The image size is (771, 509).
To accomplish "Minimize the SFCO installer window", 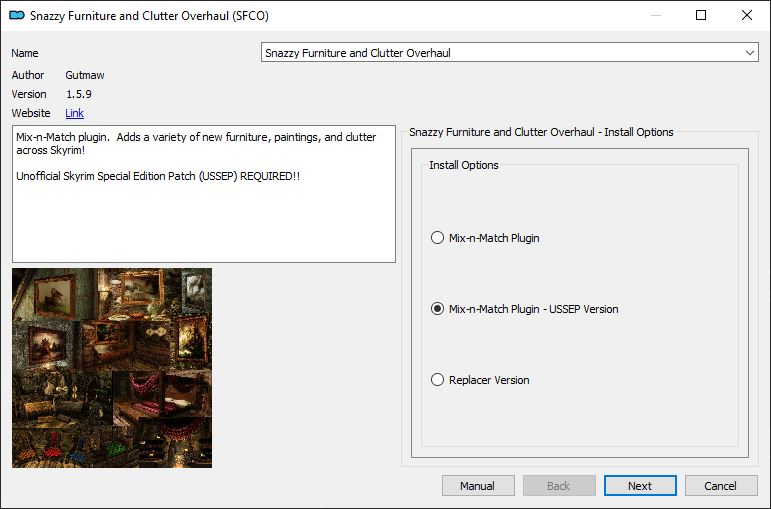I will pyautogui.click(x=655, y=15).
